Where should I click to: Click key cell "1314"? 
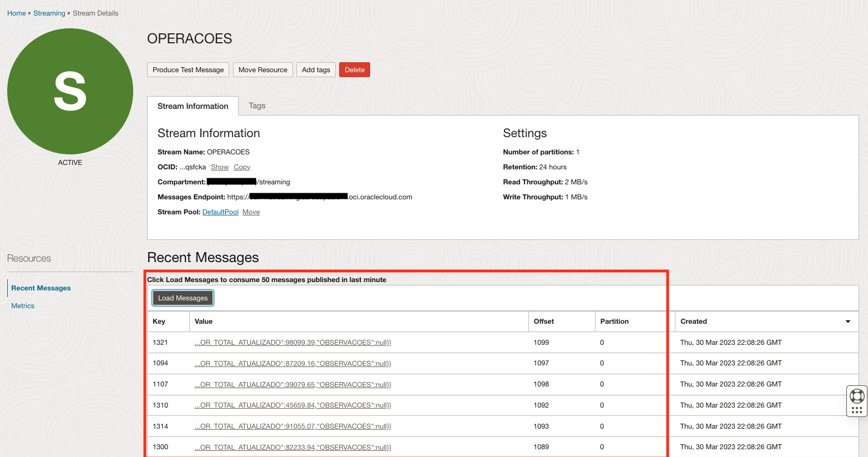click(160, 426)
